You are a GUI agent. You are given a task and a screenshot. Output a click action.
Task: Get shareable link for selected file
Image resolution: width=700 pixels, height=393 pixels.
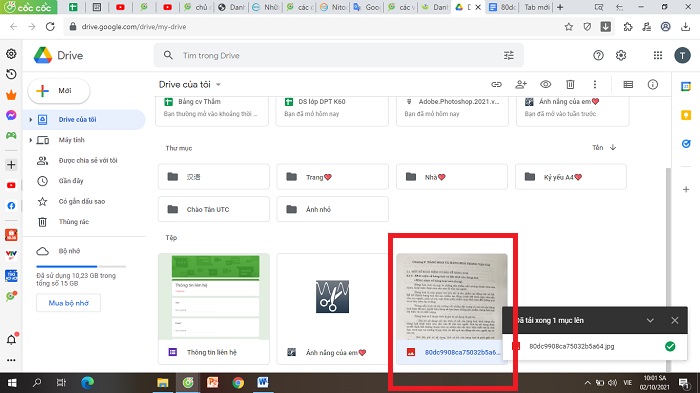[x=496, y=84]
